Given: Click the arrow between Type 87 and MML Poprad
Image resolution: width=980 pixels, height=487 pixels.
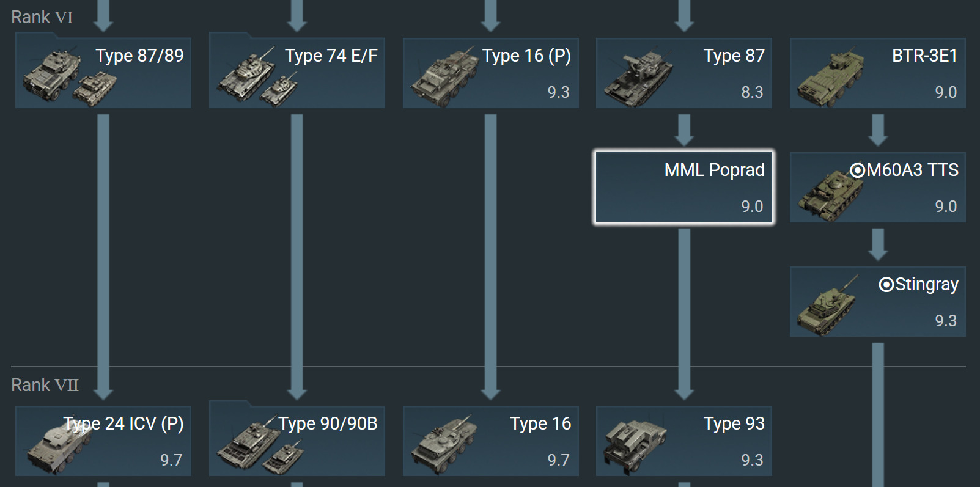Looking at the screenshot, I should (x=684, y=130).
